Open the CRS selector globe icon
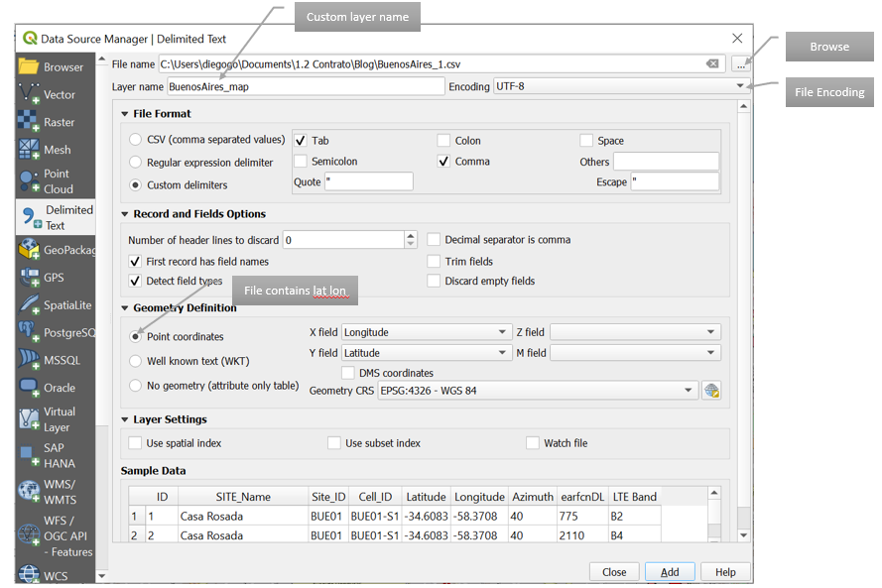Image resolution: width=882 pixels, height=588 pixels. [x=712, y=390]
